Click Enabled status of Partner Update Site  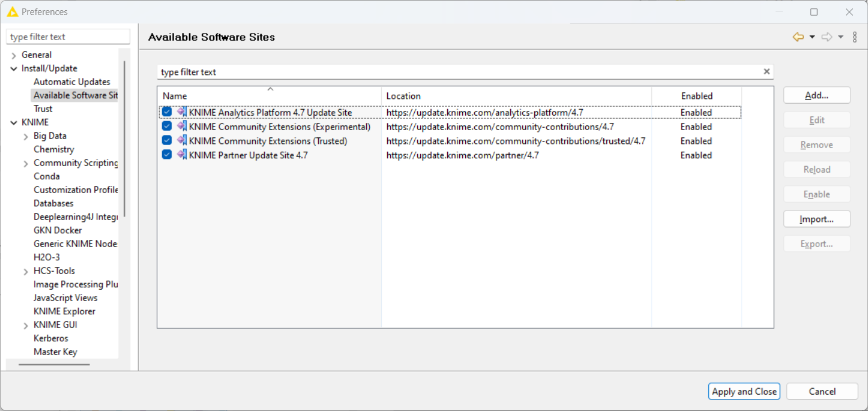click(696, 155)
